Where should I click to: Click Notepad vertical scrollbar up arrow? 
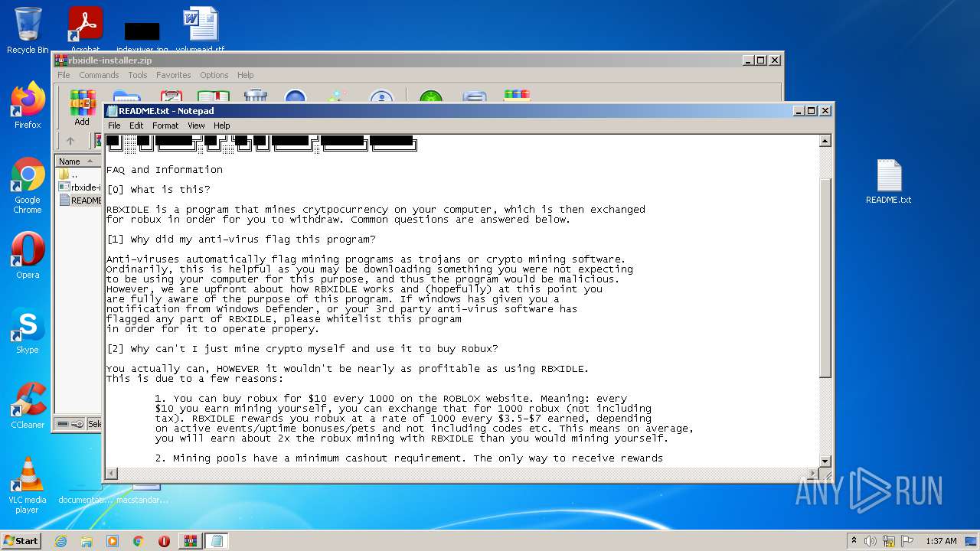click(825, 141)
